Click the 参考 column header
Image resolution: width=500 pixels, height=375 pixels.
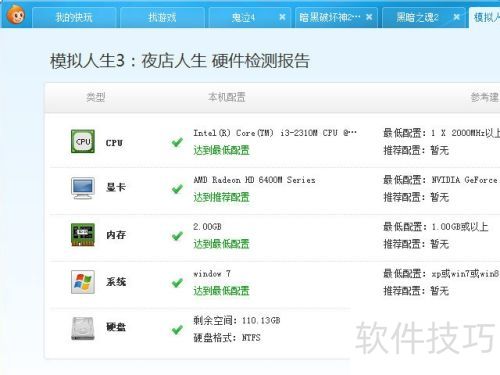click(x=485, y=97)
